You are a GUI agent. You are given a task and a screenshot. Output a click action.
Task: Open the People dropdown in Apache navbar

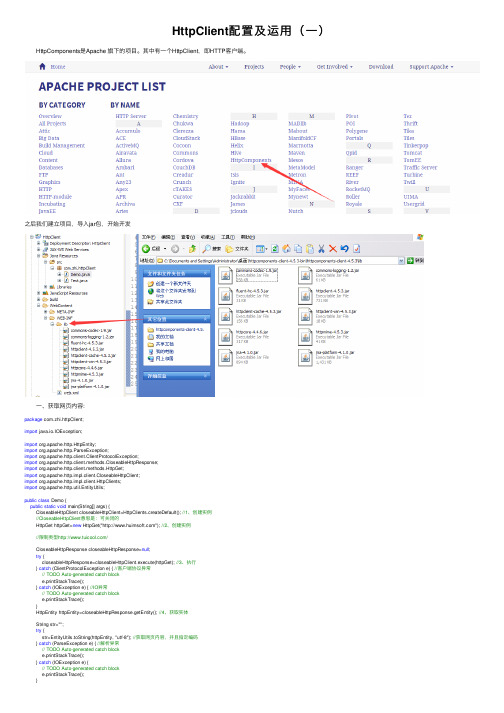(x=290, y=67)
